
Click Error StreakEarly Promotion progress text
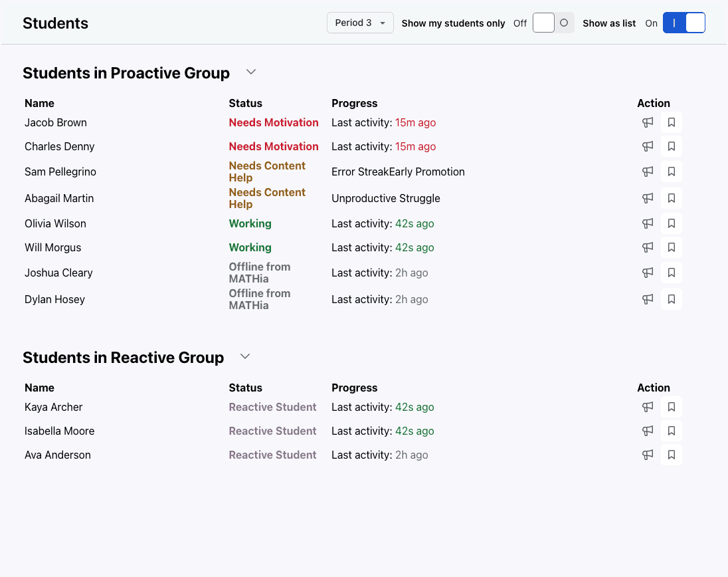pyautogui.click(x=398, y=172)
